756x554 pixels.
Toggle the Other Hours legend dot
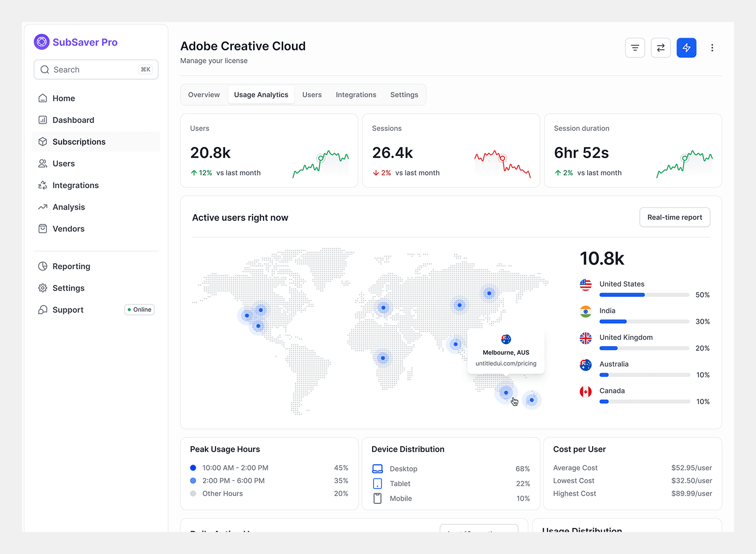tap(193, 493)
